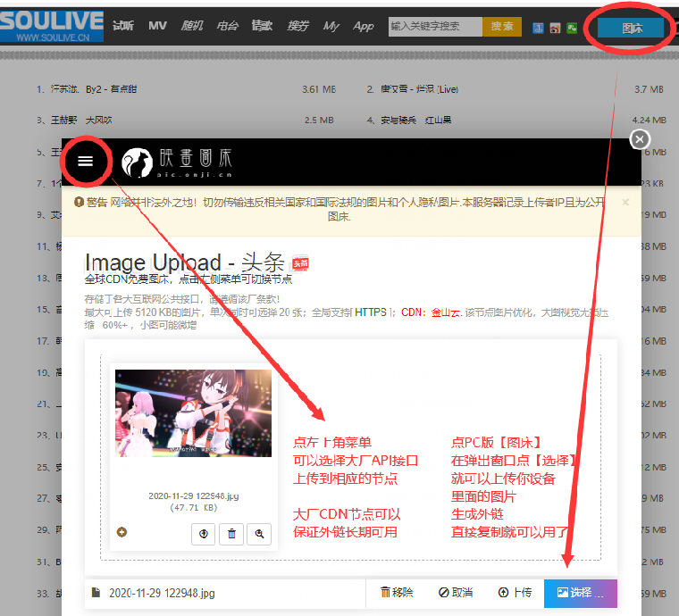Close the image upload popup window
The width and height of the screenshot is (679, 616).
[x=640, y=139]
